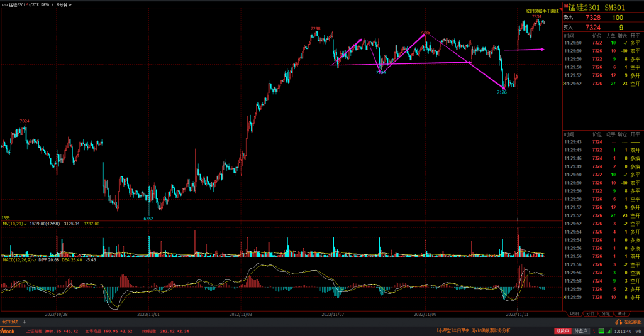644x336 pixels.
Task: Open the 统计 tab
Action: coord(622,313)
